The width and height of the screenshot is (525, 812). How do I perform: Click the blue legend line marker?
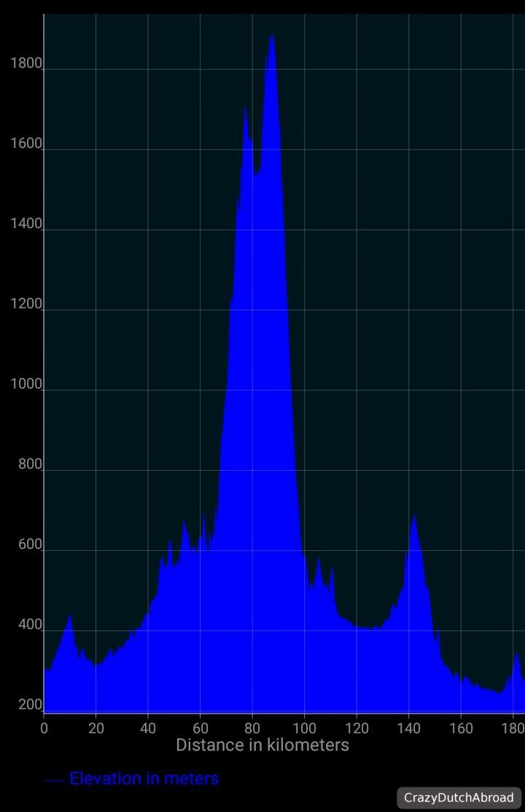54,780
